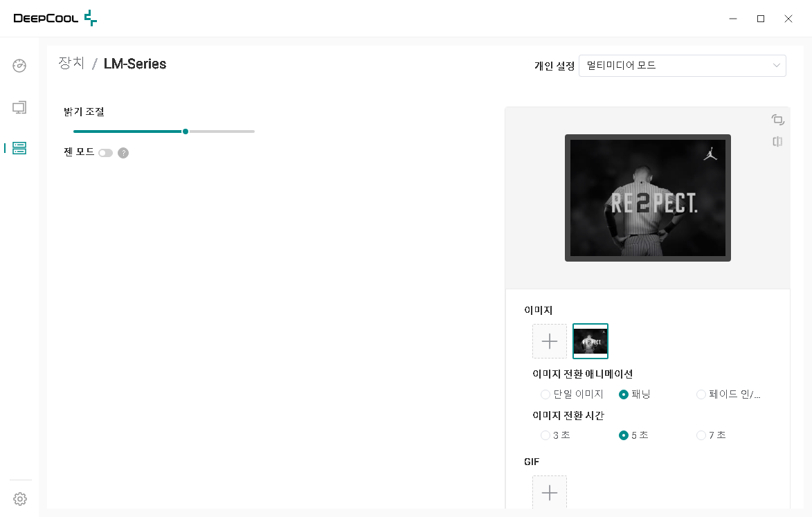
Task: Select the device list icon in sidebar
Action: click(x=19, y=148)
